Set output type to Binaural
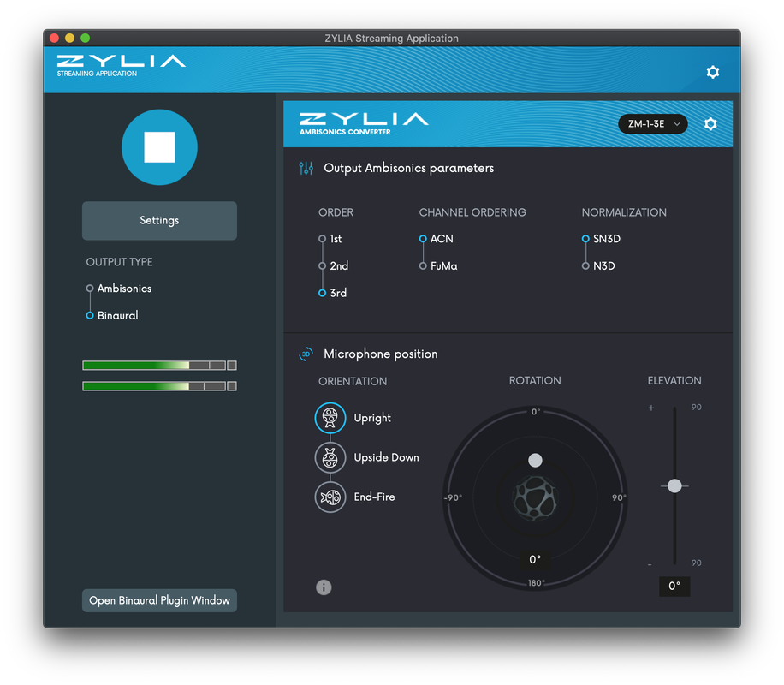The height and width of the screenshot is (685, 784). 90,315
